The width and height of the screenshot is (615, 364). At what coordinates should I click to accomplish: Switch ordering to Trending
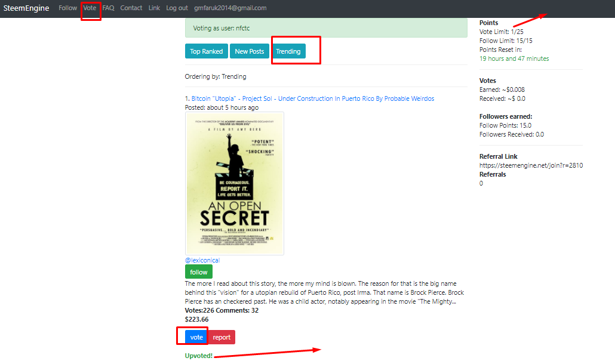[288, 51]
